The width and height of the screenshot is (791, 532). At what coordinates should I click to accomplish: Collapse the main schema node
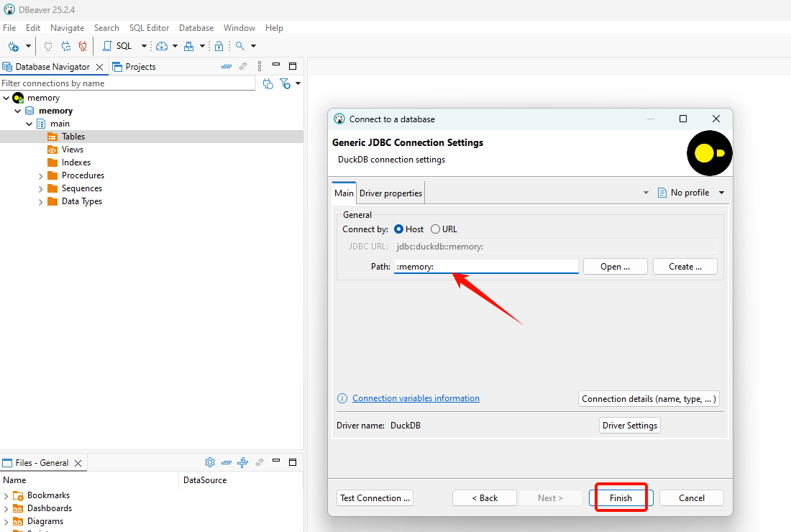coord(29,124)
